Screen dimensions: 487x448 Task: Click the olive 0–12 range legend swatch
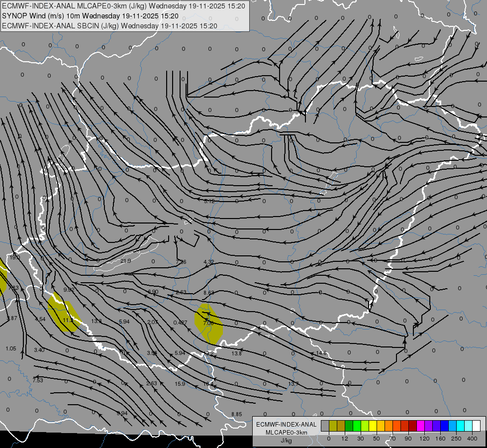[333, 426]
